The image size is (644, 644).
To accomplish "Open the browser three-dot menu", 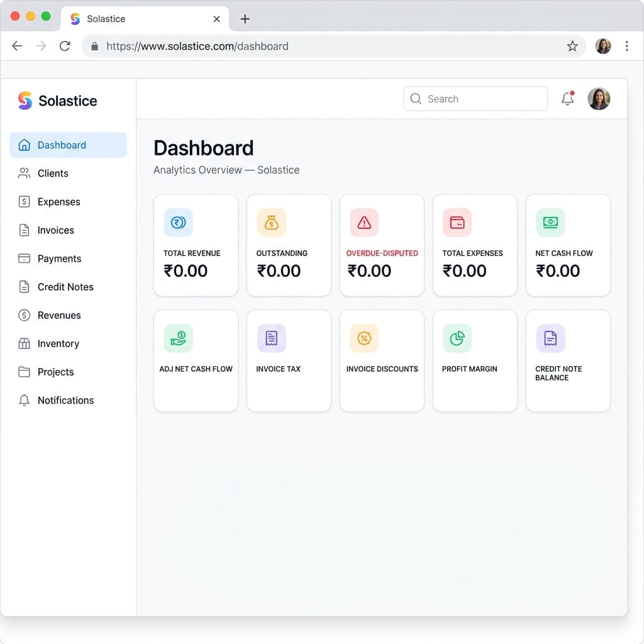I will tap(627, 46).
